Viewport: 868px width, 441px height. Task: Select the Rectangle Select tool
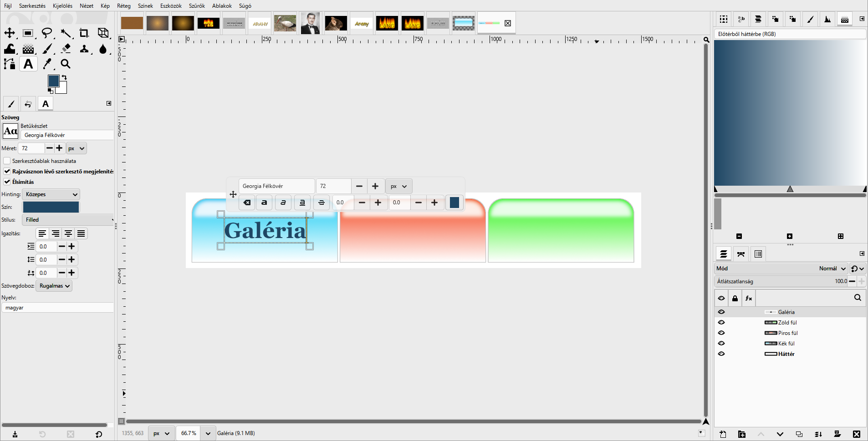click(28, 33)
